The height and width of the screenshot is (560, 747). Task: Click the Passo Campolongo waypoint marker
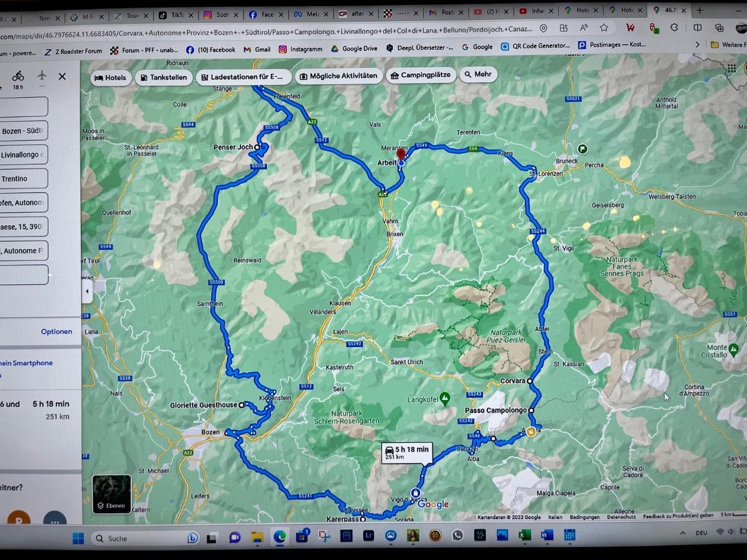(532, 411)
